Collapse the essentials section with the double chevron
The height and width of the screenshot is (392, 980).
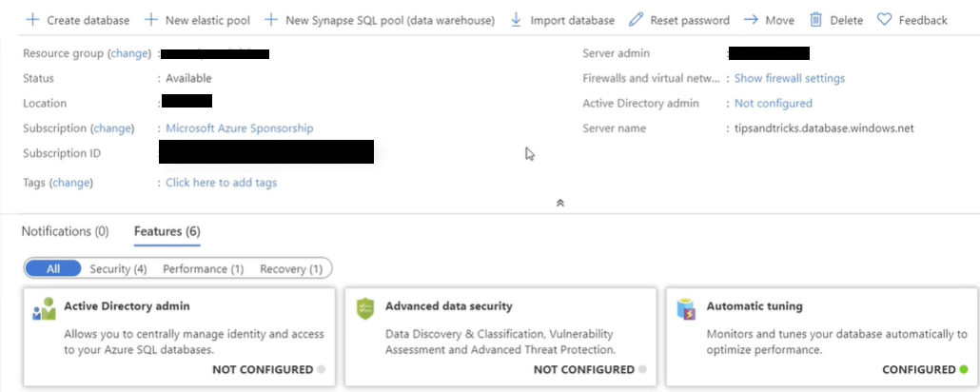point(560,203)
